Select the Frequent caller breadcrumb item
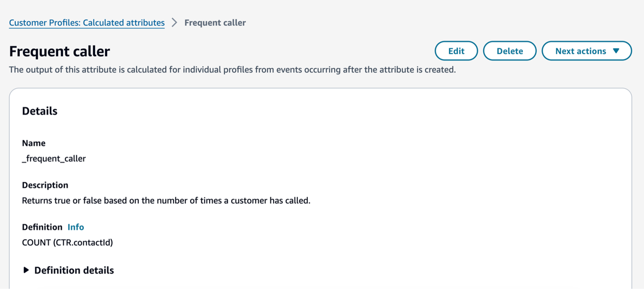This screenshot has height=290, width=644. [x=215, y=23]
